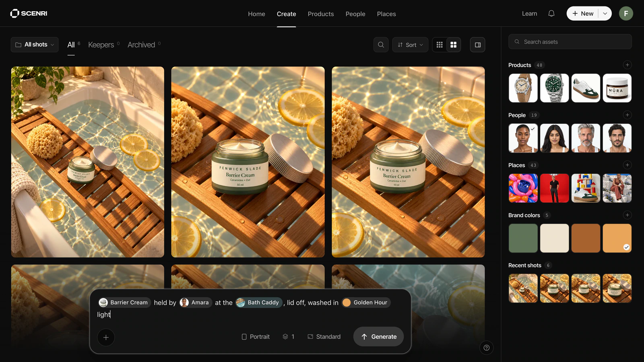Image resolution: width=644 pixels, height=362 pixels.
Task: Open the third recent shot thumbnail
Action: pyautogui.click(x=586, y=288)
